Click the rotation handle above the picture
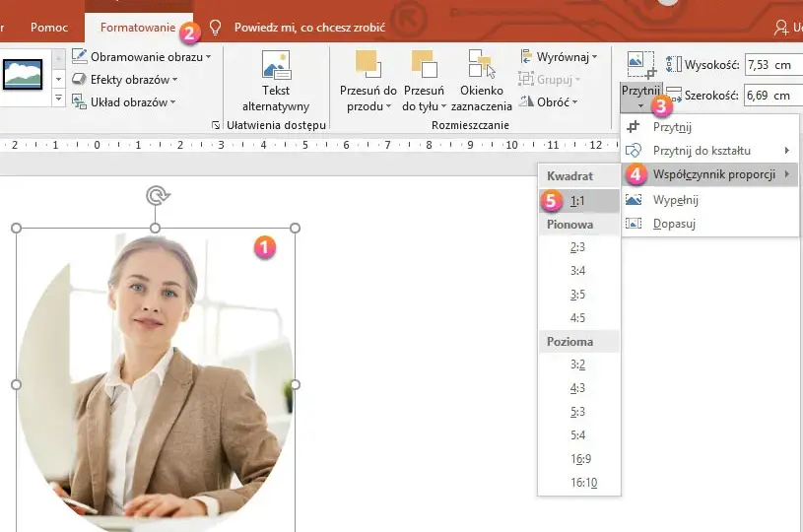The width and height of the screenshot is (803, 532). click(x=157, y=196)
